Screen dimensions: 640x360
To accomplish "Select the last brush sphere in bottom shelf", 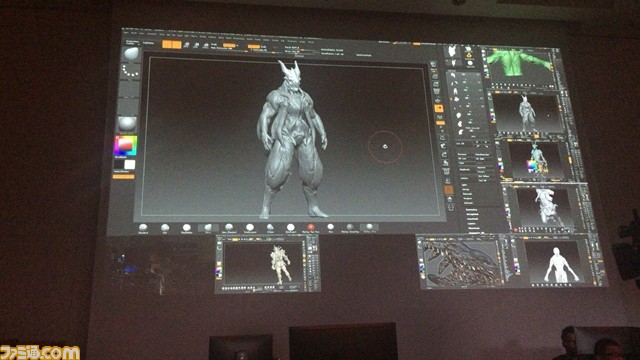I will tap(369, 227).
